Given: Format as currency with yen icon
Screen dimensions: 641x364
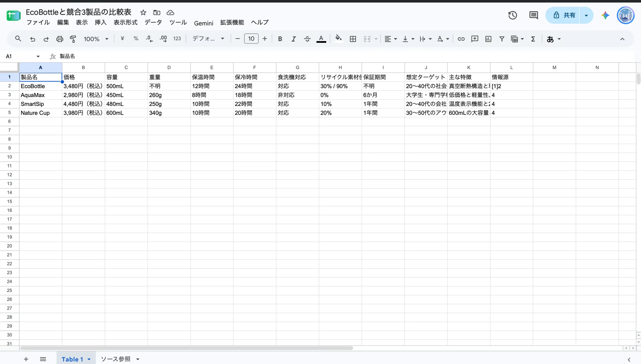Looking at the screenshot, I should point(122,39).
